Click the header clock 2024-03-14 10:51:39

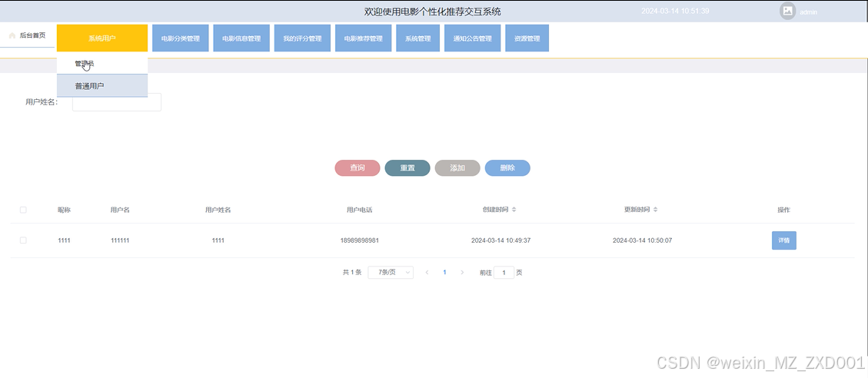[x=675, y=11]
